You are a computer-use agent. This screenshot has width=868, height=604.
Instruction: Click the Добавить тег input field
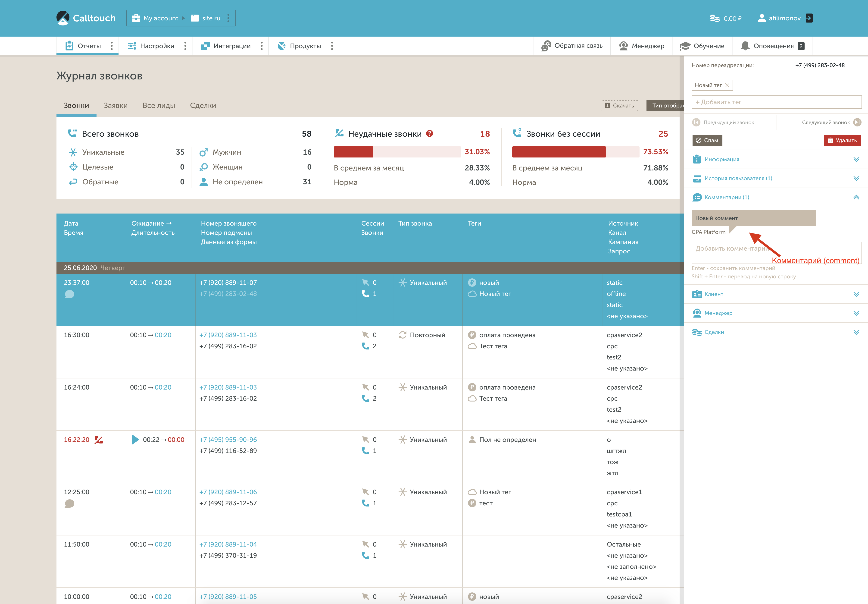pyautogui.click(x=777, y=102)
